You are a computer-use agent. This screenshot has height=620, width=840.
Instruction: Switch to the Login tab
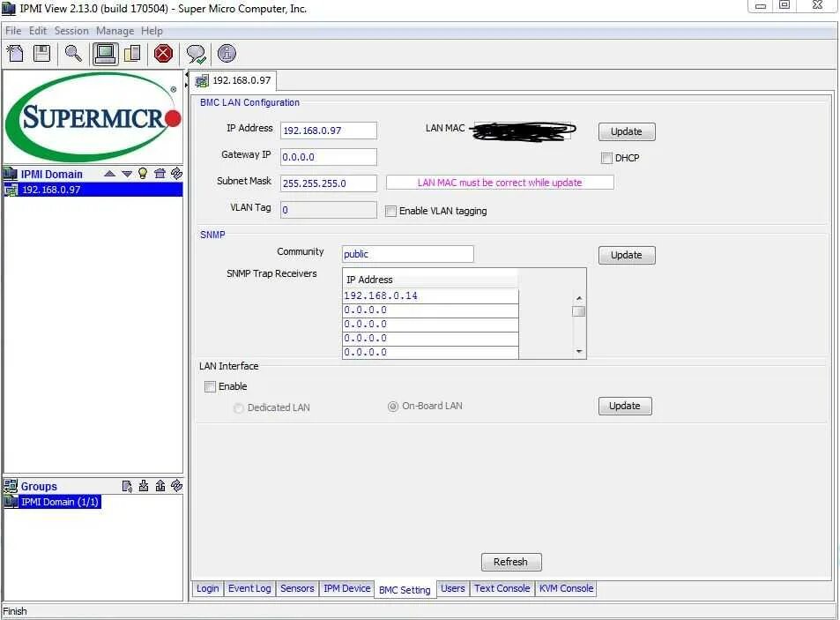(x=207, y=588)
